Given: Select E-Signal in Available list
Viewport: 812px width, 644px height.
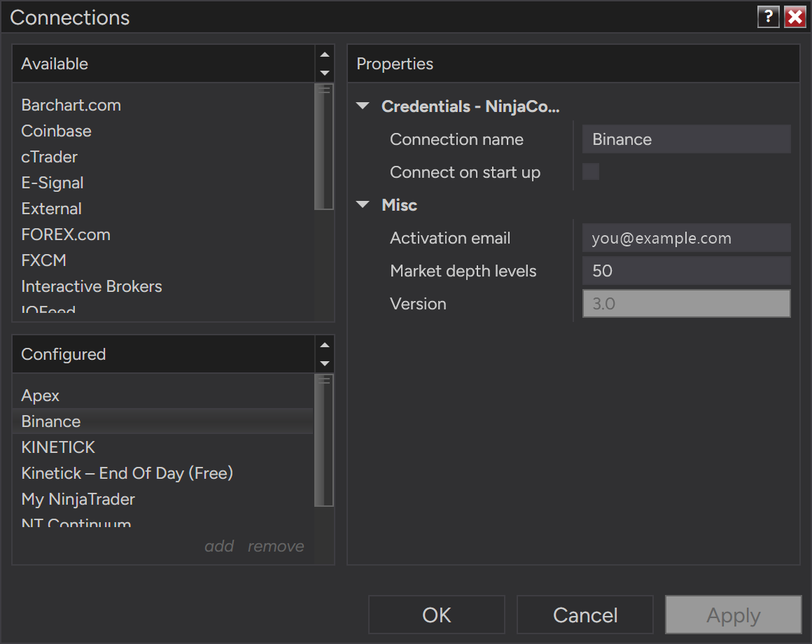Looking at the screenshot, I should [163, 183].
